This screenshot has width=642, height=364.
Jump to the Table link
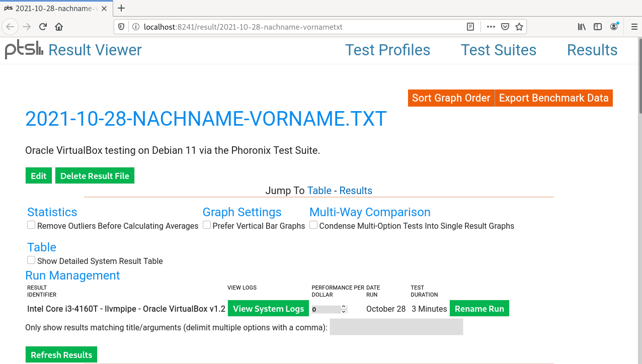(319, 191)
